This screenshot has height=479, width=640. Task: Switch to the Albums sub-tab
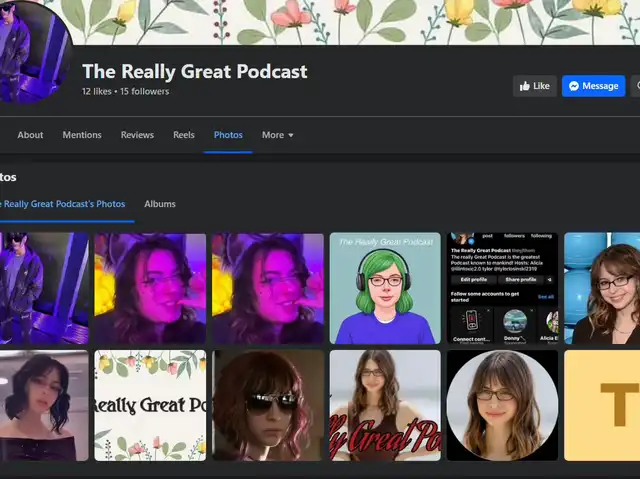point(159,204)
